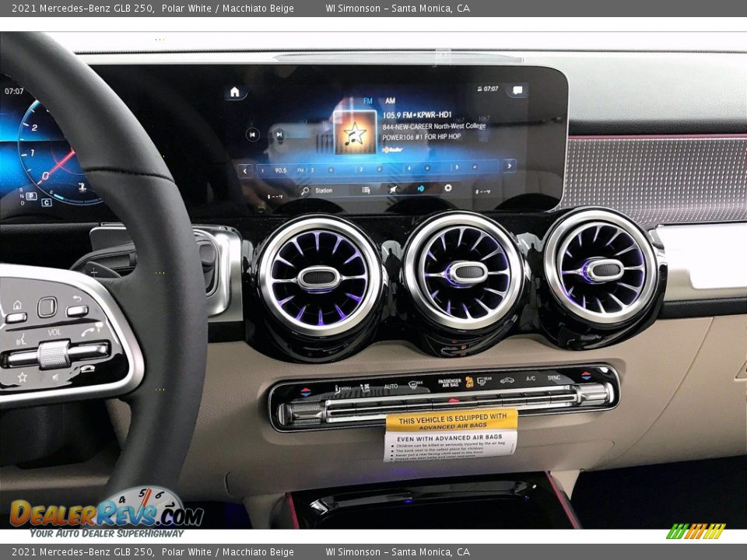Screen dimensions: 747x560
Task: Tap the mute speaker icon on radio toolbar
Action: pyautogui.click(x=393, y=190)
